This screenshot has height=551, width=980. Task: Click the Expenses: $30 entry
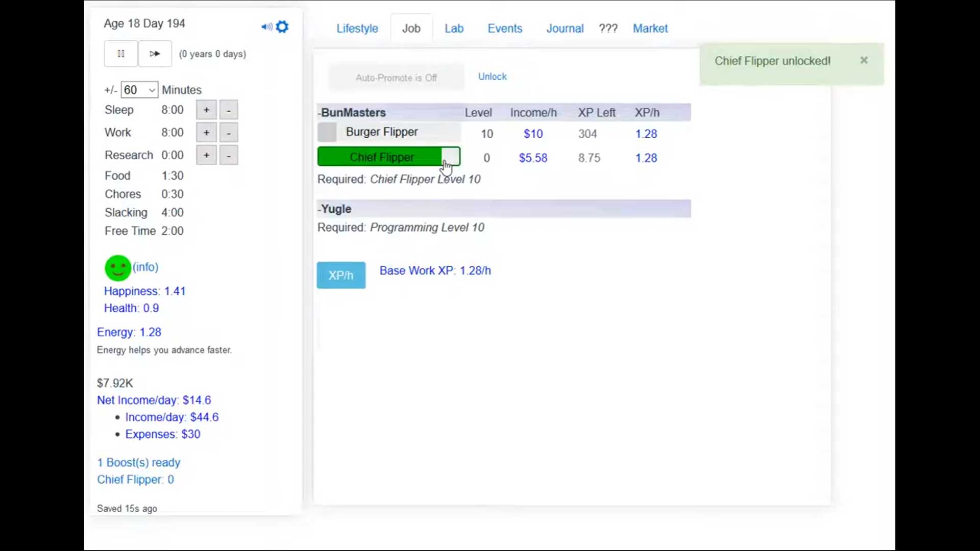point(162,434)
